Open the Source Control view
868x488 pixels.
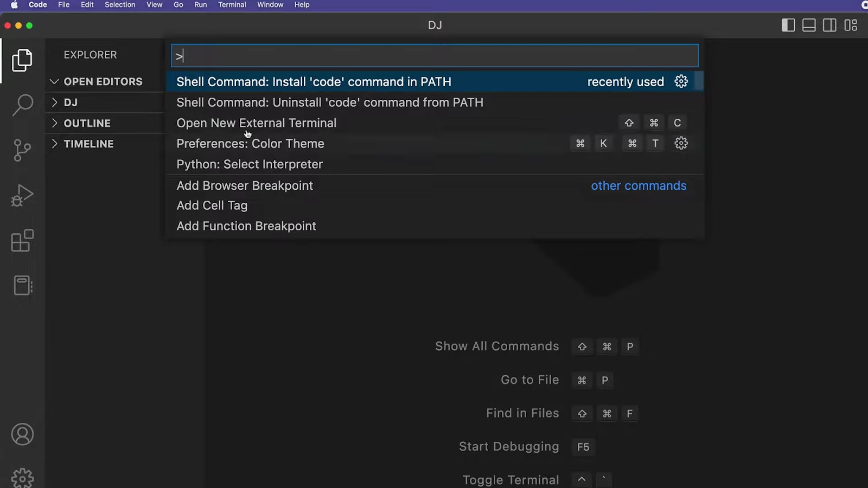coord(22,150)
